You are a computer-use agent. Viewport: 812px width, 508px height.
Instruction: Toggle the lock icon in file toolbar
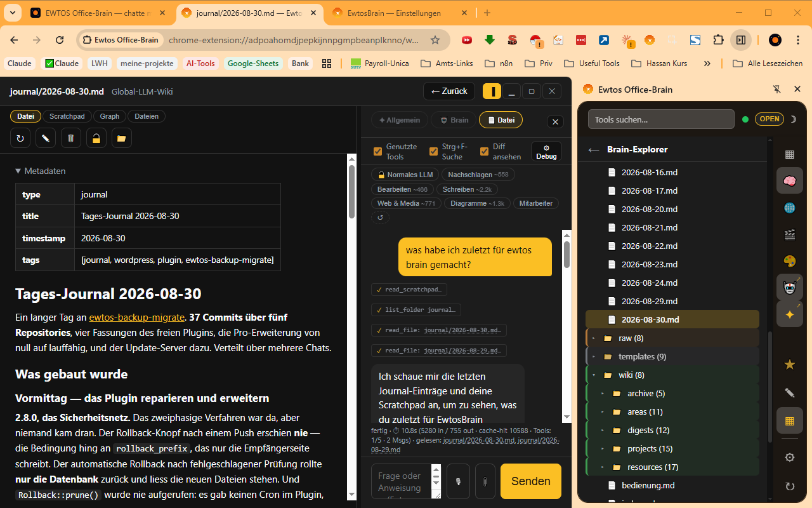click(x=96, y=138)
